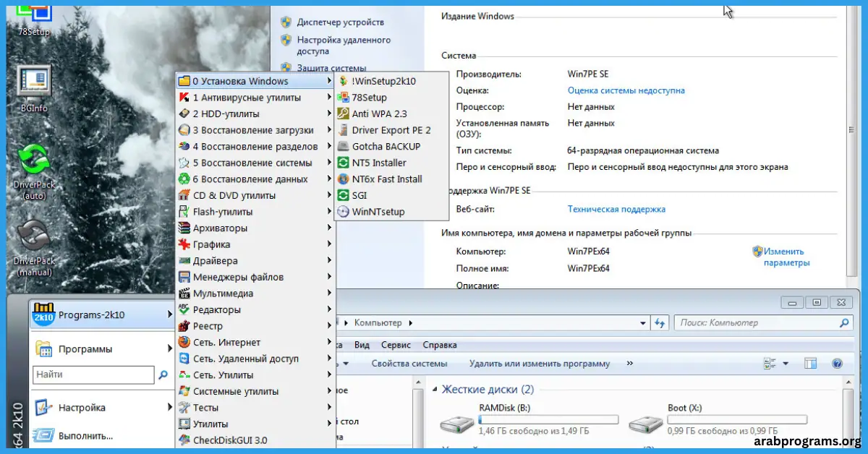Click the Компьютер address bar breadcrumb
Viewport: 868px width, 454px height.
(378, 323)
